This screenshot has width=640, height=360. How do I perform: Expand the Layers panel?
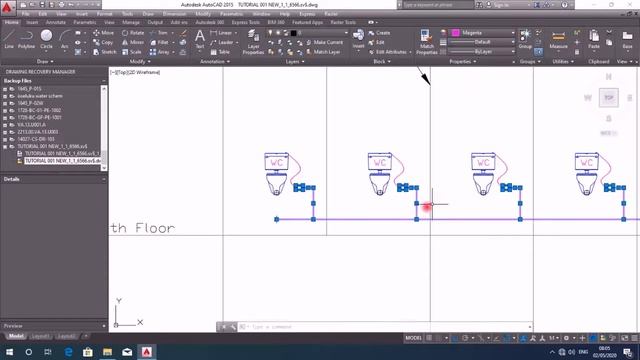(x=295, y=62)
